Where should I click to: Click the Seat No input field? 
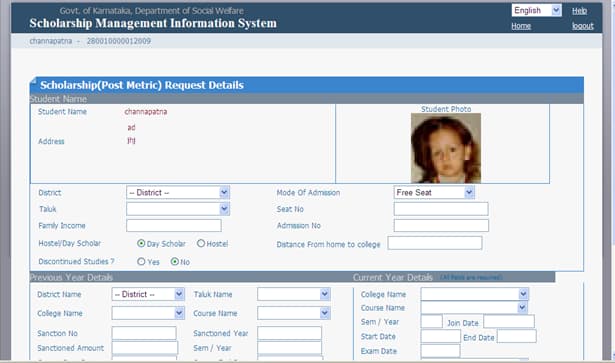441,209
